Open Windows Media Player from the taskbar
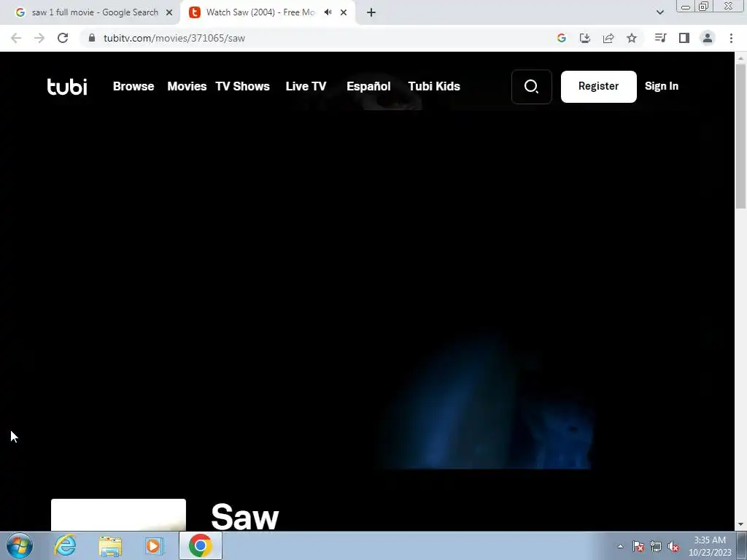This screenshot has width=747, height=560. point(155,545)
